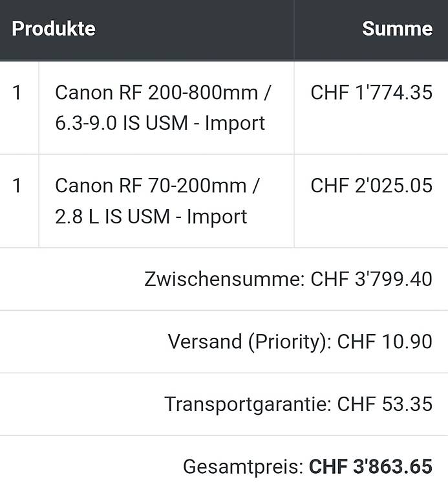Screen dimensions: 448x497
Task: Select the Canon RF 70-200mm product name
Action: [x=157, y=201]
